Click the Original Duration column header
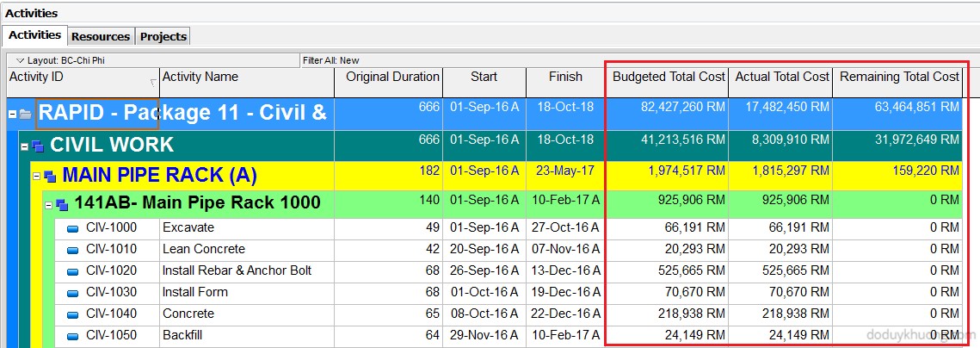 pyautogui.click(x=392, y=77)
